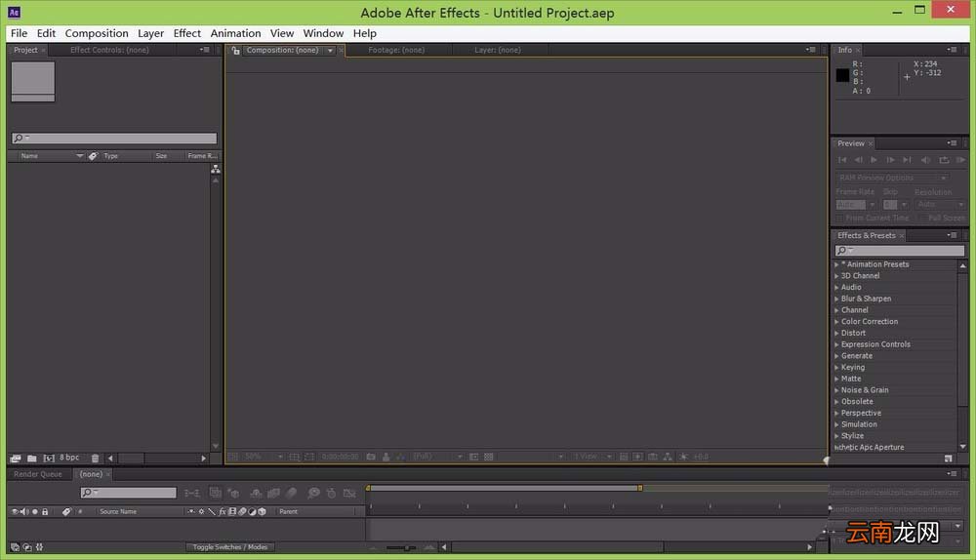Open the project flowchart view icon
The width and height of the screenshot is (976, 560).
(x=216, y=169)
